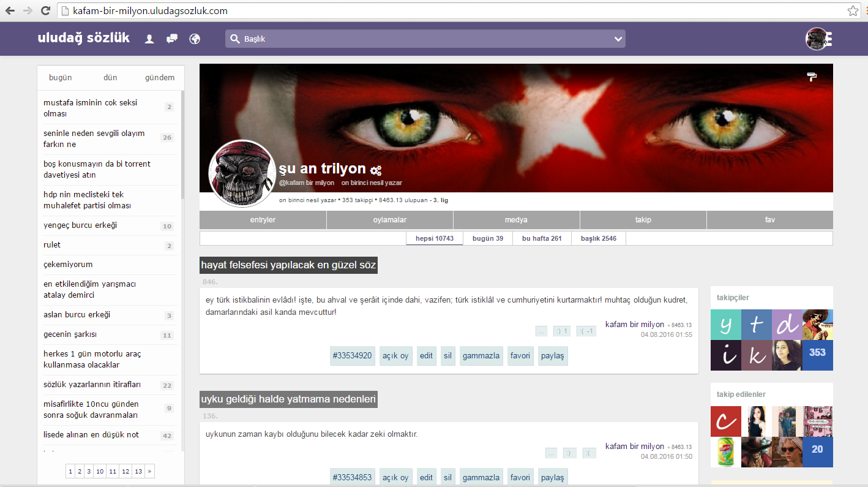Click the edit button on first entry
The width and height of the screenshot is (868, 487).
(426, 356)
